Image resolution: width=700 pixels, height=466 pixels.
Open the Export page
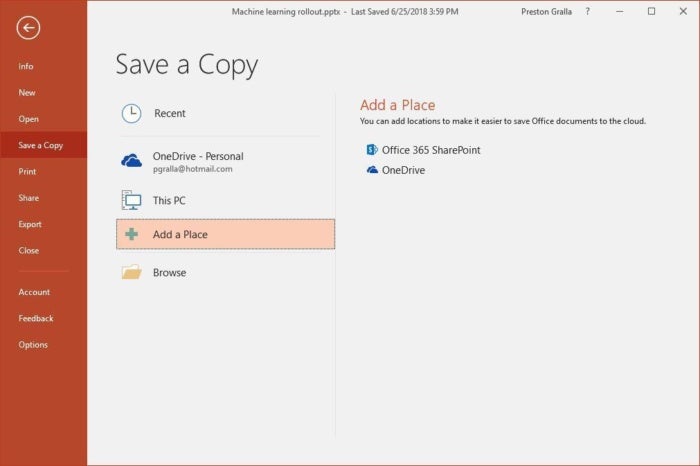point(44,224)
